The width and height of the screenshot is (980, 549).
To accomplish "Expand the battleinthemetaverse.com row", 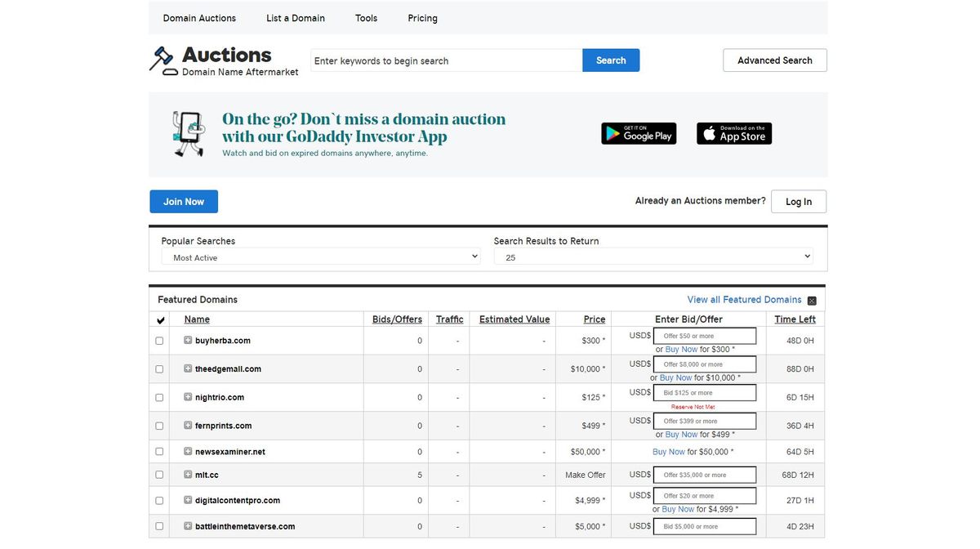I will click(188, 527).
